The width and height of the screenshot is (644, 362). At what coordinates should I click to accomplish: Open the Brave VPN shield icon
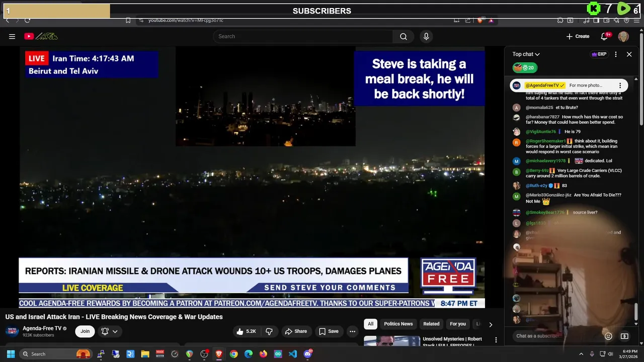coord(626,20)
